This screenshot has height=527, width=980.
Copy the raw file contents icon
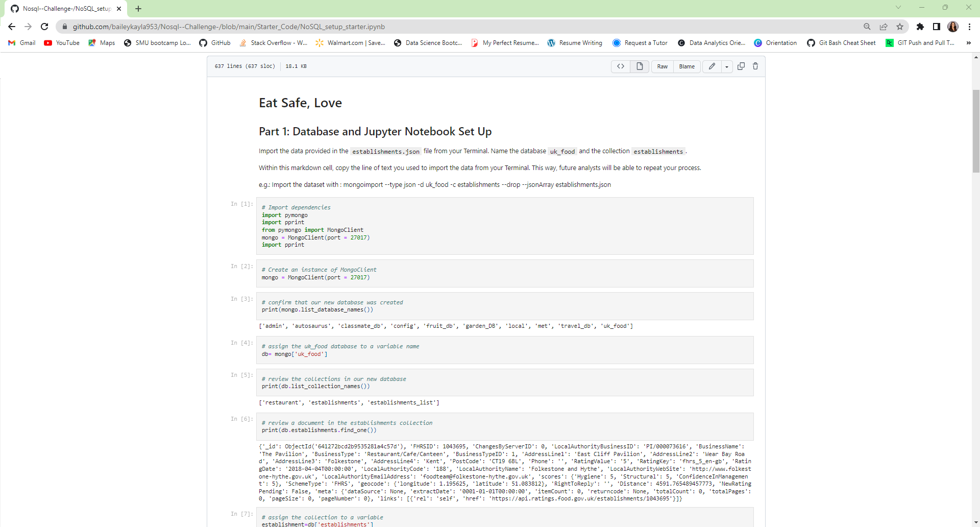pyautogui.click(x=741, y=66)
